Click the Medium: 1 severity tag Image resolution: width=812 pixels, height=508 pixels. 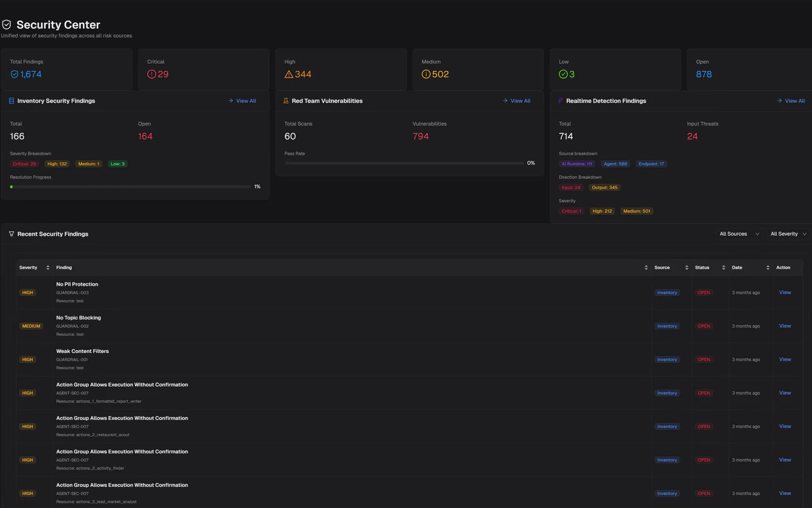point(89,164)
